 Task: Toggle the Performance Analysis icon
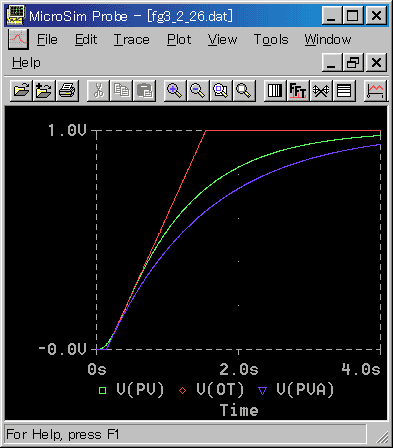[x=321, y=90]
